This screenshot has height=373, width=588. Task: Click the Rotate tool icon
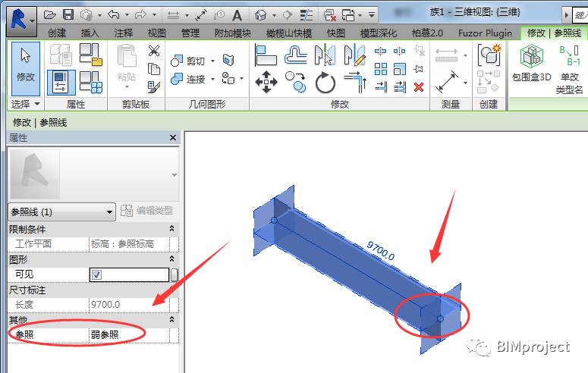click(325, 83)
